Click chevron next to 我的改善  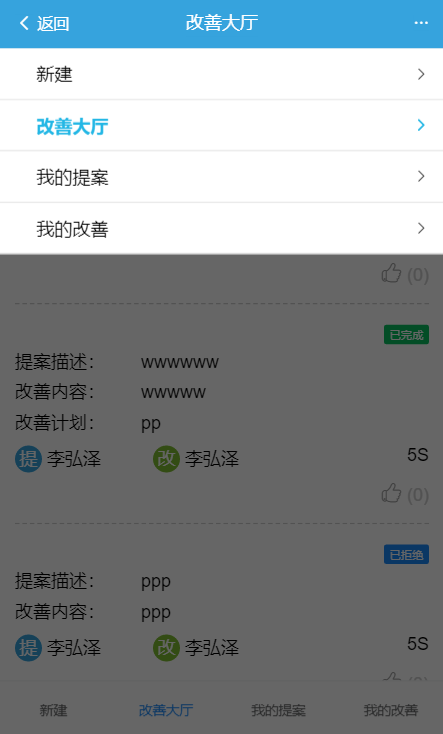click(x=421, y=228)
